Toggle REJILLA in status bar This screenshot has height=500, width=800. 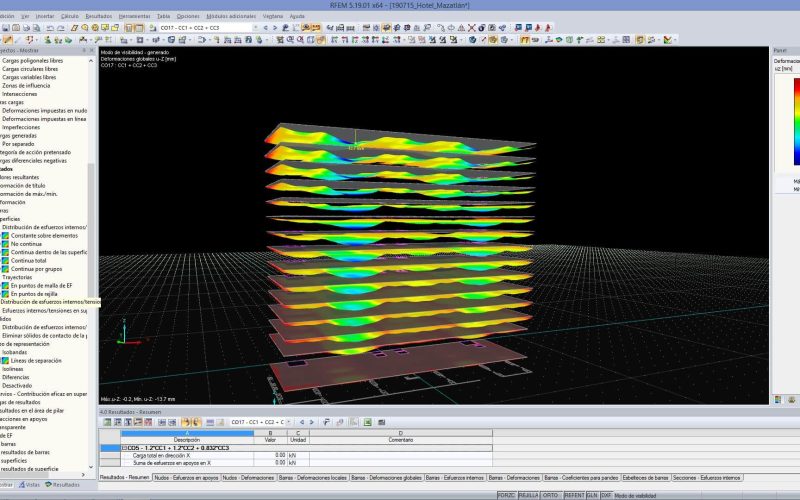[528, 495]
